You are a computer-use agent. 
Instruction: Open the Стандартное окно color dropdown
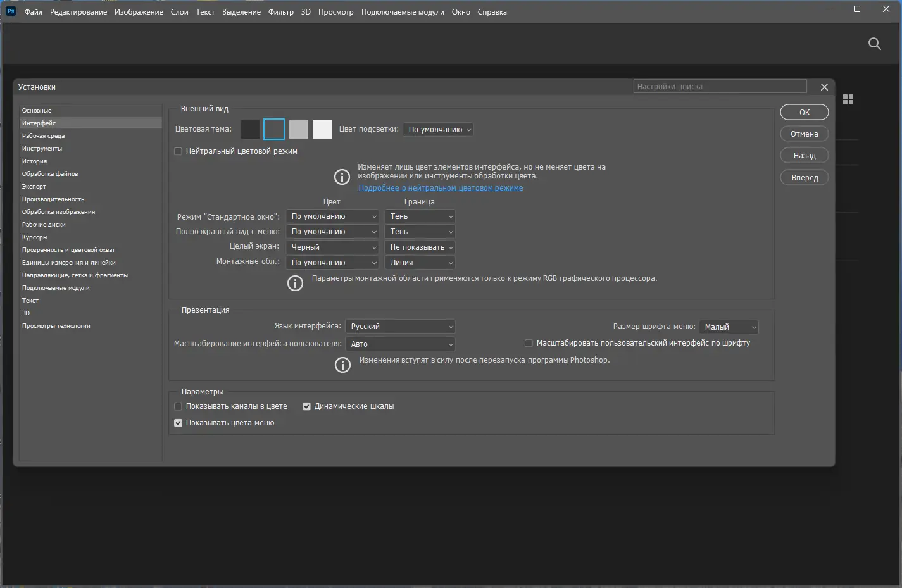click(x=333, y=216)
